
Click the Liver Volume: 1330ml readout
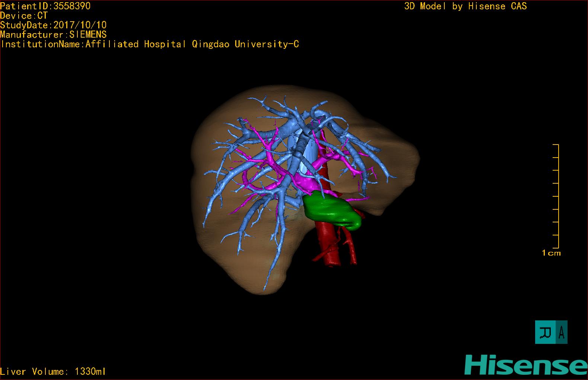pos(53,371)
